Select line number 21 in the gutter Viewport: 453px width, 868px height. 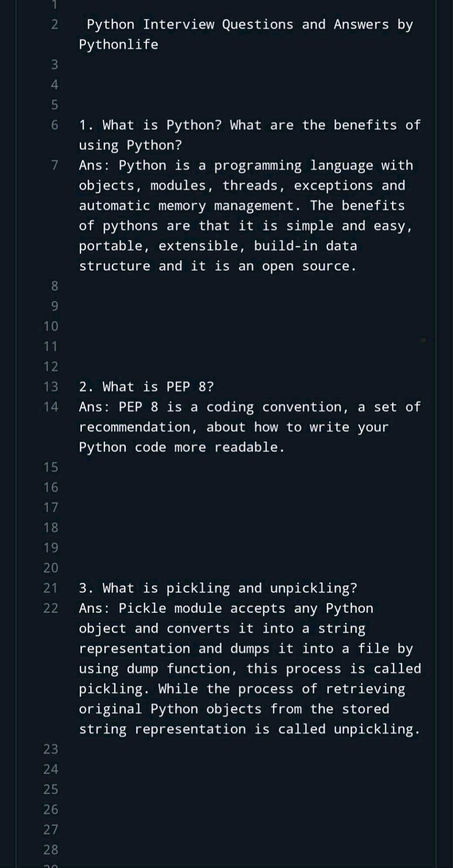click(x=51, y=588)
